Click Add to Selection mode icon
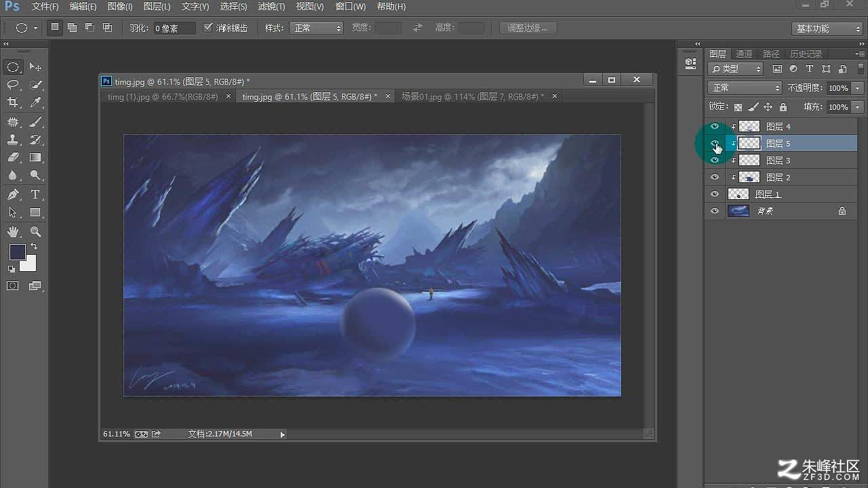 coord(72,28)
